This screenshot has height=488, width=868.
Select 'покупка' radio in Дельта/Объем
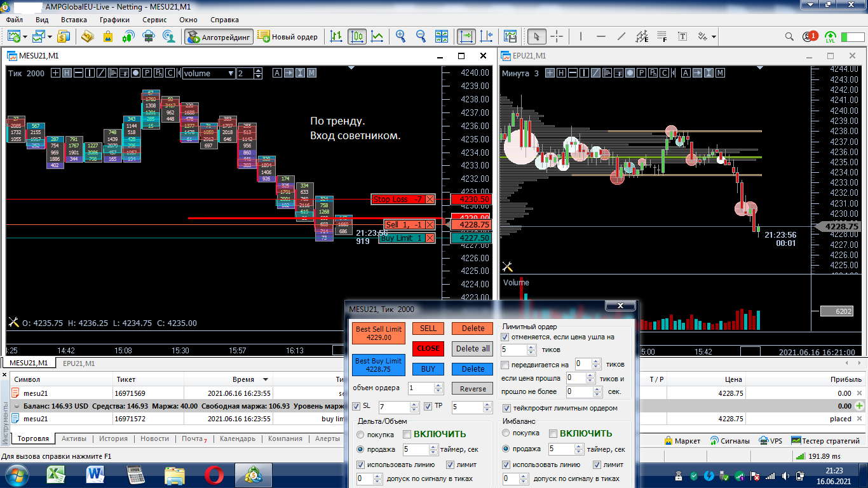pyautogui.click(x=360, y=435)
